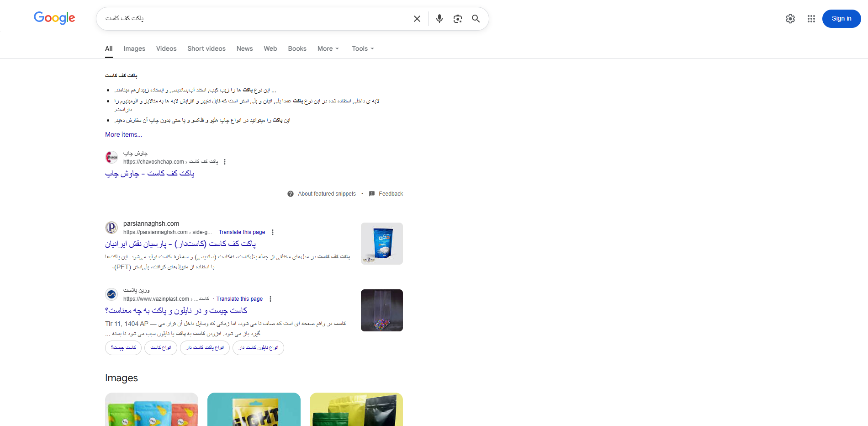Click the 'انواع پاکت کاست دار' sitelink chip
The width and height of the screenshot is (868, 426).
coord(205,348)
